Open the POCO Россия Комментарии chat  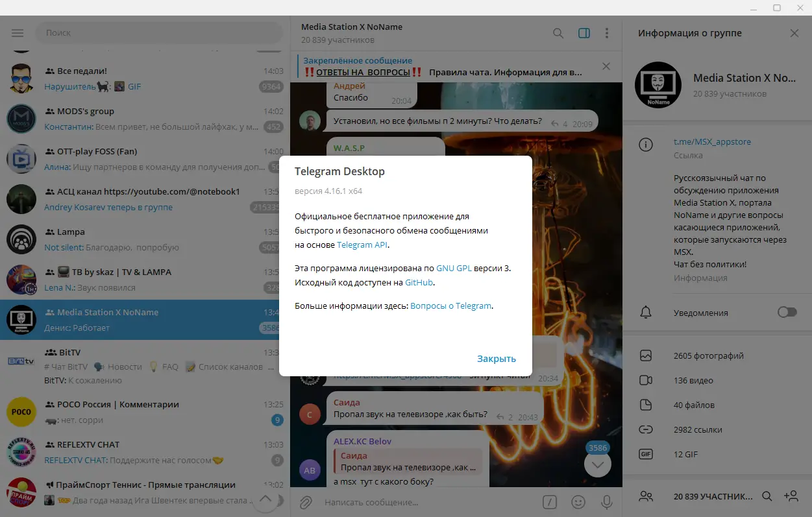(x=145, y=412)
